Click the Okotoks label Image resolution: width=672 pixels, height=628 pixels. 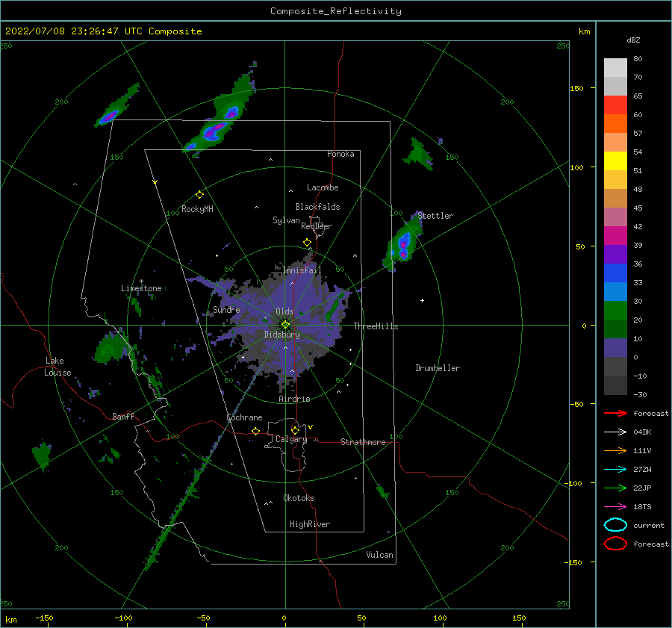point(299,497)
